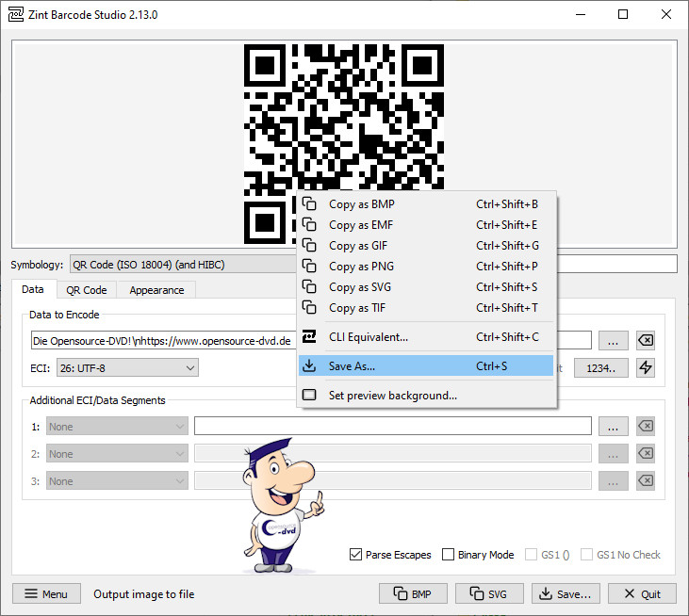Viewport: 689px width, 616px height.
Task: Click the clear icon for data segment 1
Action: click(646, 427)
